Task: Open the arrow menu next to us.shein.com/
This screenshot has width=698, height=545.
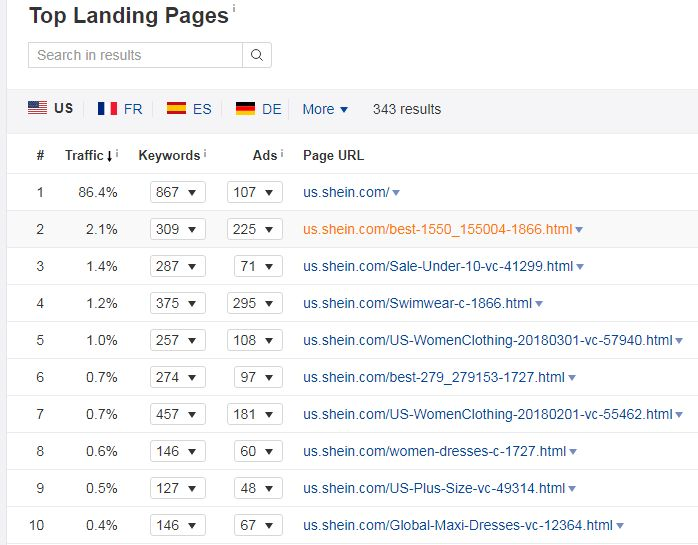Action: tap(396, 193)
